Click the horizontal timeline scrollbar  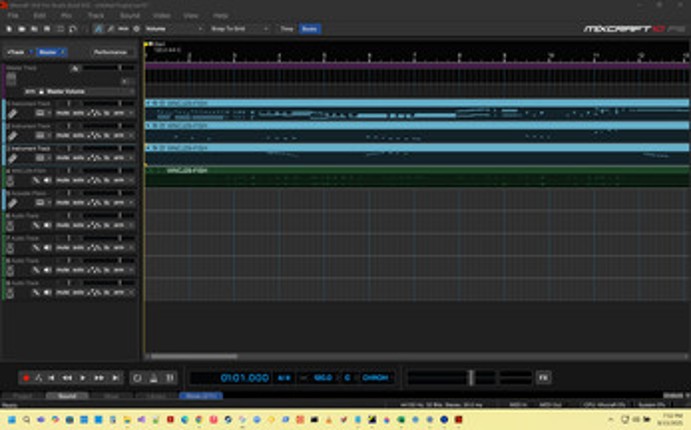194,356
